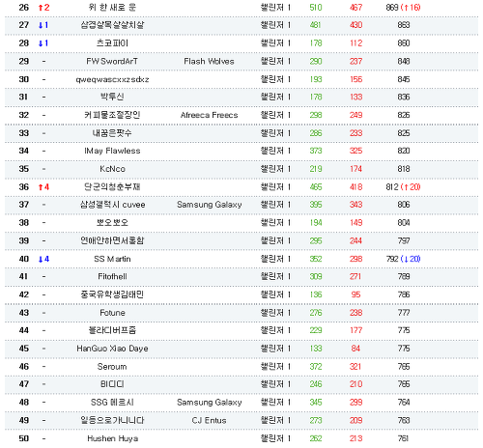Click the 510 wins value in row 26
Image resolution: width=483 pixels, height=448 pixels.
316,8
